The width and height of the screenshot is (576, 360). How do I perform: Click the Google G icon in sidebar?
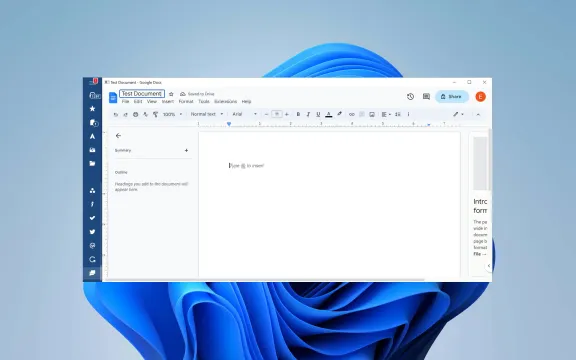point(93,259)
